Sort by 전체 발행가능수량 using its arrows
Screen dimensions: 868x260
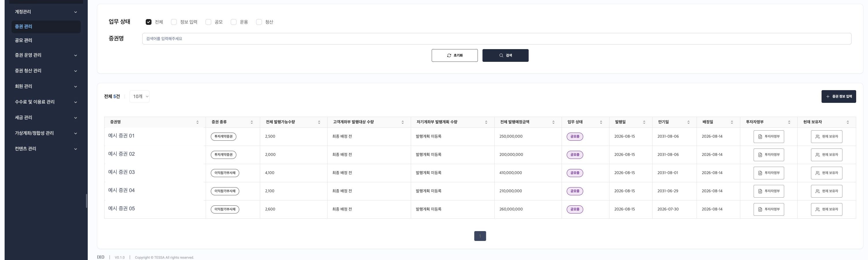pyautogui.click(x=319, y=122)
